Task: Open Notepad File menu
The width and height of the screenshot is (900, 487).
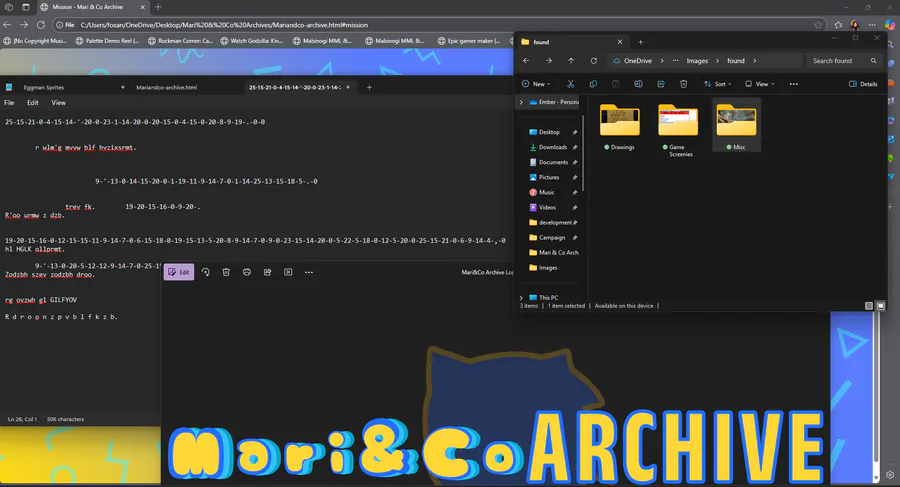Action: 9,103
